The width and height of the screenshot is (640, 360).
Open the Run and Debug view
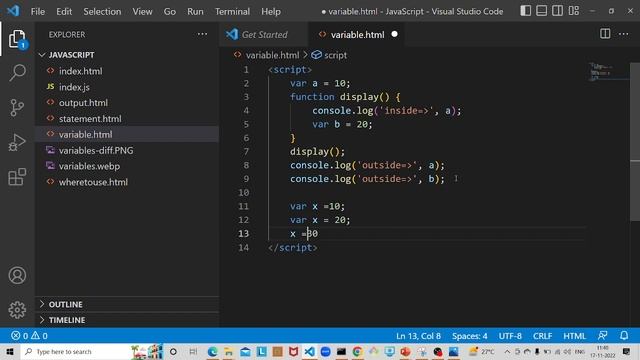17,142
